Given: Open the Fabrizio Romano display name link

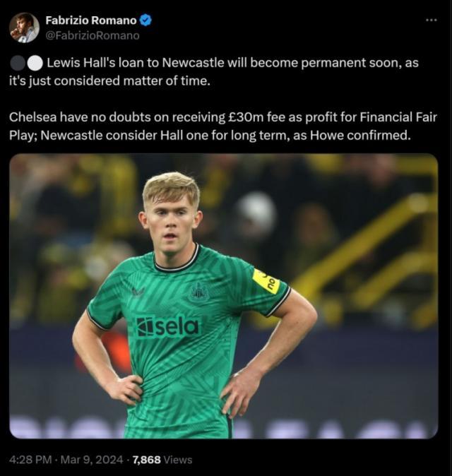Looking at the screenshot, I should point(91,20).
